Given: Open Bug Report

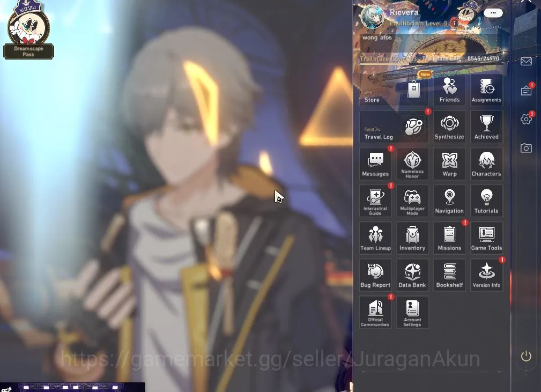Looking at the screenshot, I should [375, 275].
